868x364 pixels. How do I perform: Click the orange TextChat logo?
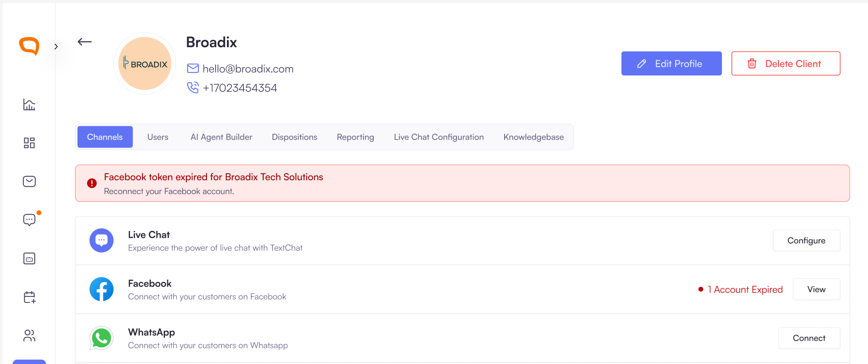29,46
